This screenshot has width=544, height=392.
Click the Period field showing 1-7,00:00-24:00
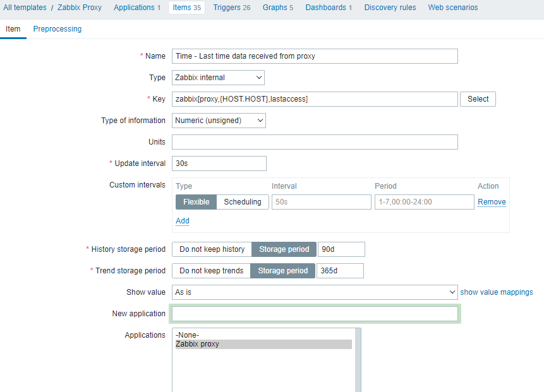(x=425, y=202)
